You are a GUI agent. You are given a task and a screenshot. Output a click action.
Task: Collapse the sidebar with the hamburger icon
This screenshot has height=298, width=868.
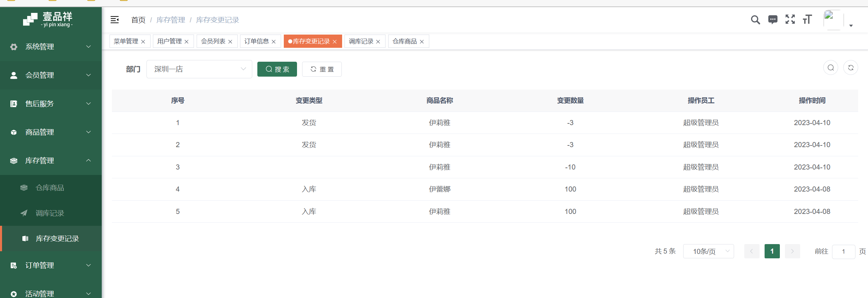click(115, 20)
